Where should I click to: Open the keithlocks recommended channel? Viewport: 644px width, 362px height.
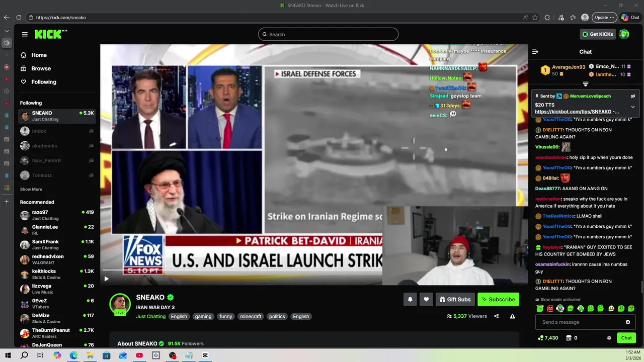(x=57, y=274)
